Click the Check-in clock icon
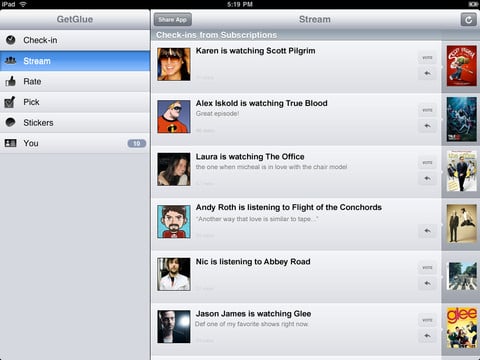The height and width of the screenshot is (360, 480). [x=11, y=40]
